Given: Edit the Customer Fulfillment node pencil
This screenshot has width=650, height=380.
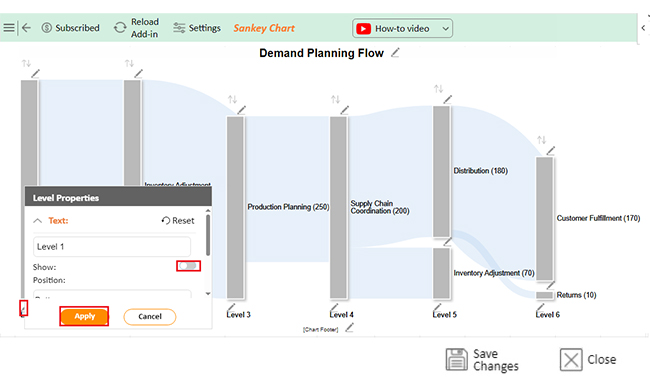Looking at the screenshot, I should [x=551, y=150].
